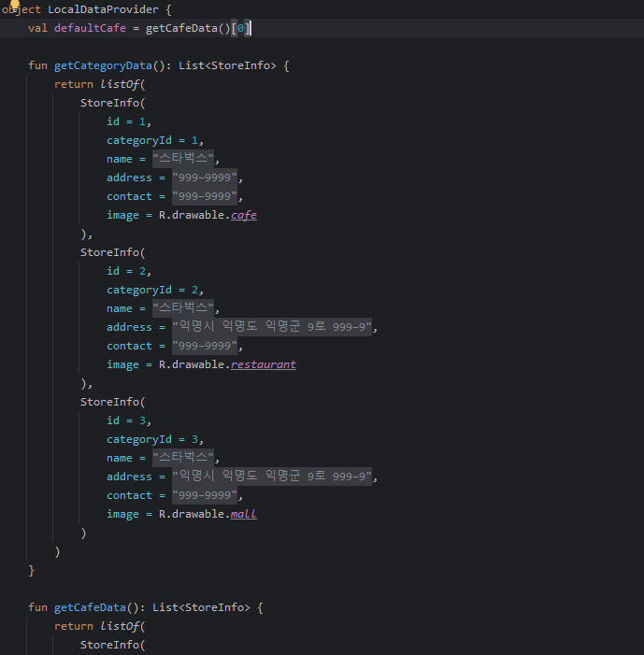
Task: Click StoreInfo( line above id = 2
Action: (112, 252)
